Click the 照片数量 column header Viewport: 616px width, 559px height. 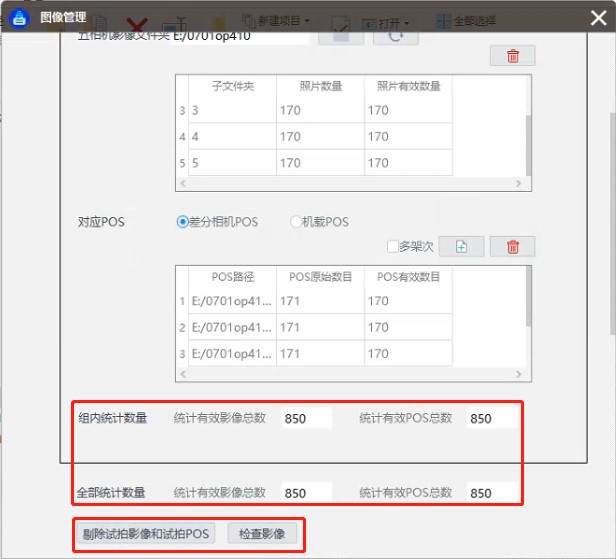click(321, 86)
